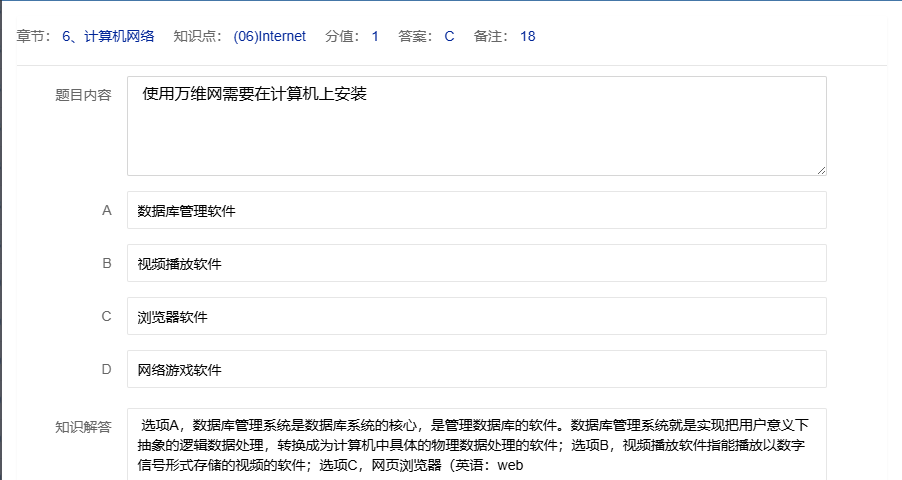Focus the 知识解答 explanation text area
The image size is (902, 480).
476,445
